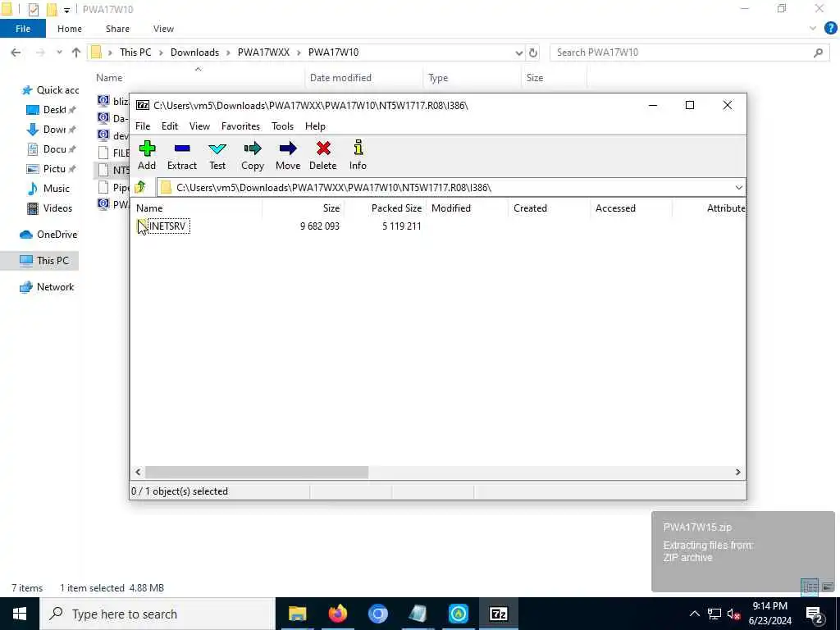Open Info from the 7-Zip toolbar

(x=358, y=155)
